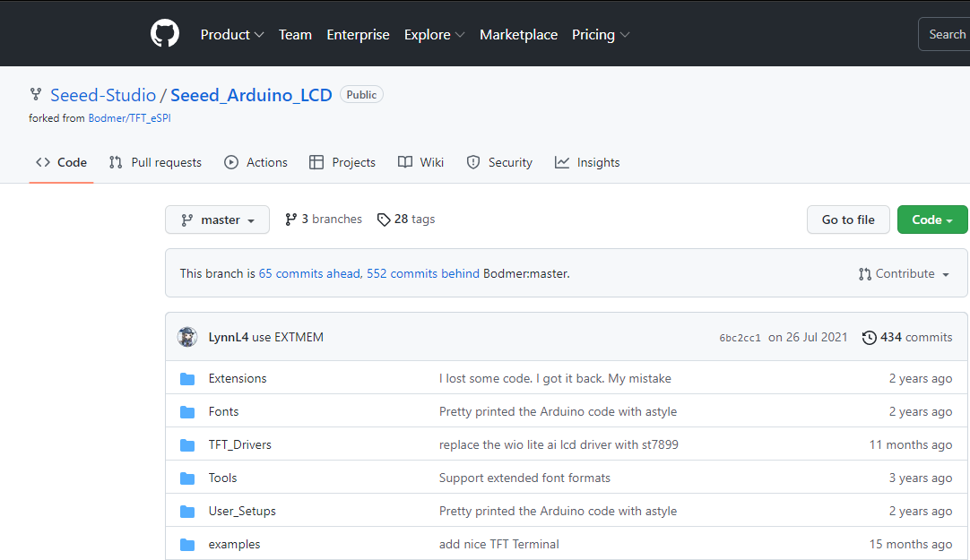The image size is (970, 560).
Task: Open the User_Setups folder
Action: click(242, 512)
